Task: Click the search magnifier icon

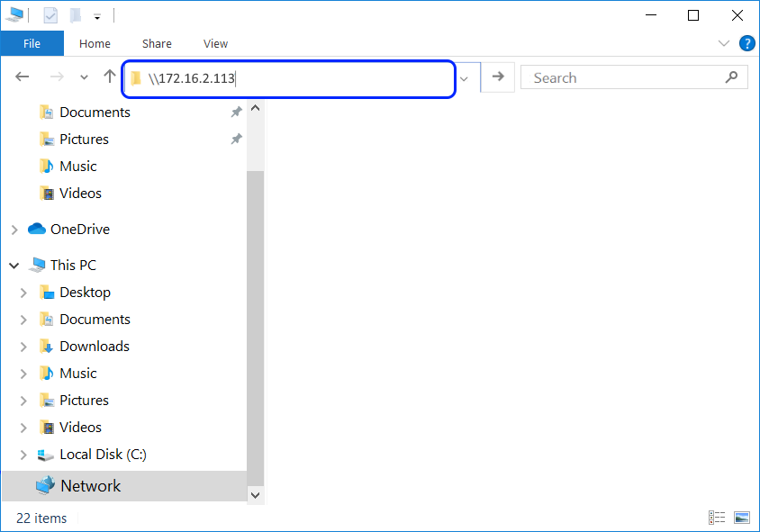Action: [x=731, y=77]
